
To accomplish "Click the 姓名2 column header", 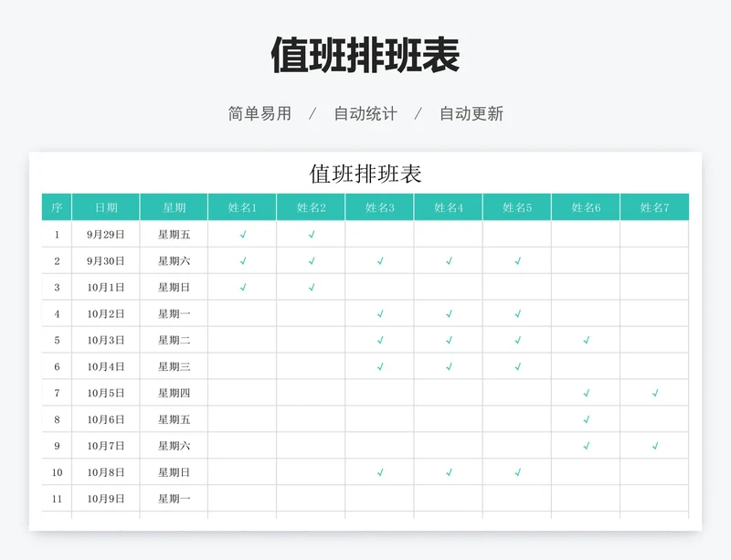I will coord(311,207).
